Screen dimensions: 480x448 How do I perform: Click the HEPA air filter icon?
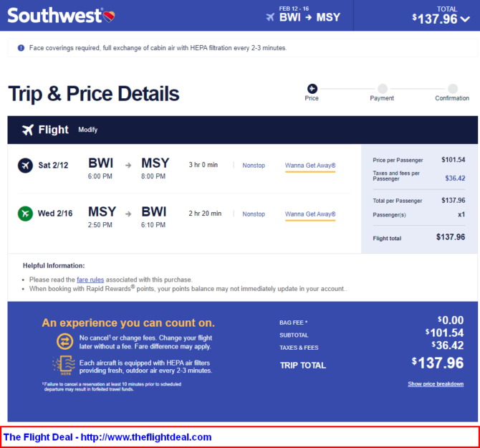coord(64,365)
